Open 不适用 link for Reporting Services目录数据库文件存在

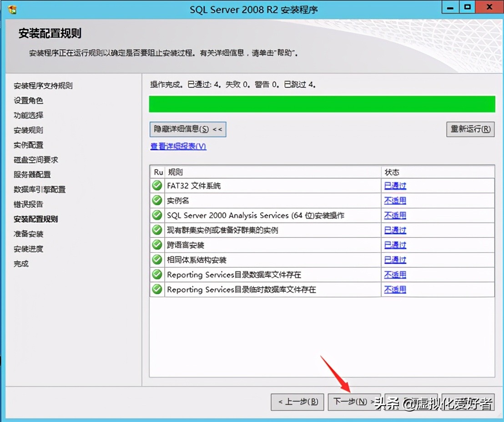pyautogui.click(x=395, y=275)
